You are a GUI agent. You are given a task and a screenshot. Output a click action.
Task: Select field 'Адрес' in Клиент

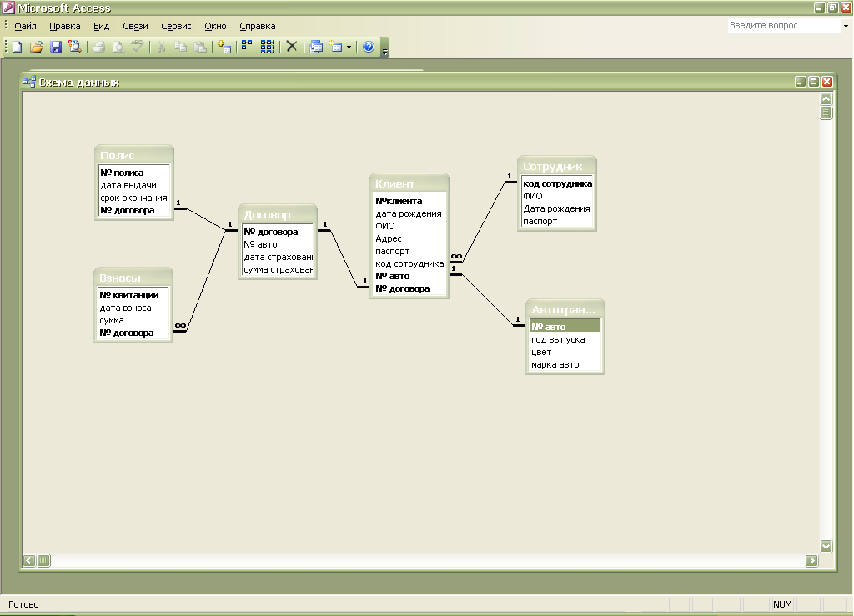[x=409, y=238]
